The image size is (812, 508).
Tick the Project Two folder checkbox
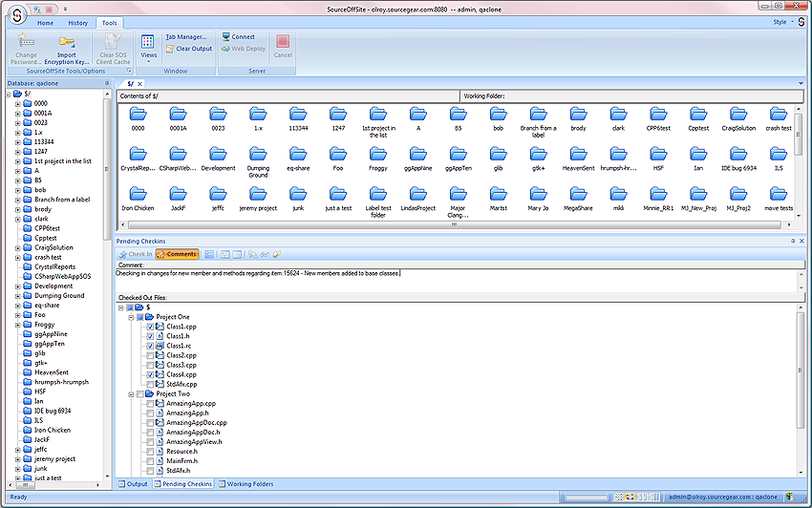point(140,393)
